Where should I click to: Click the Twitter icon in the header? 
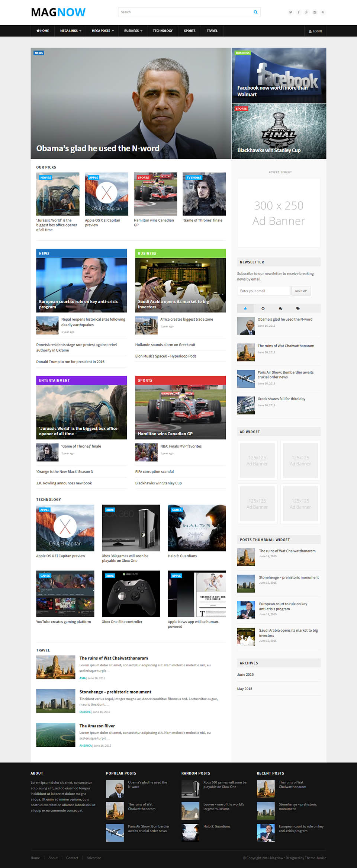click(290, 12)
